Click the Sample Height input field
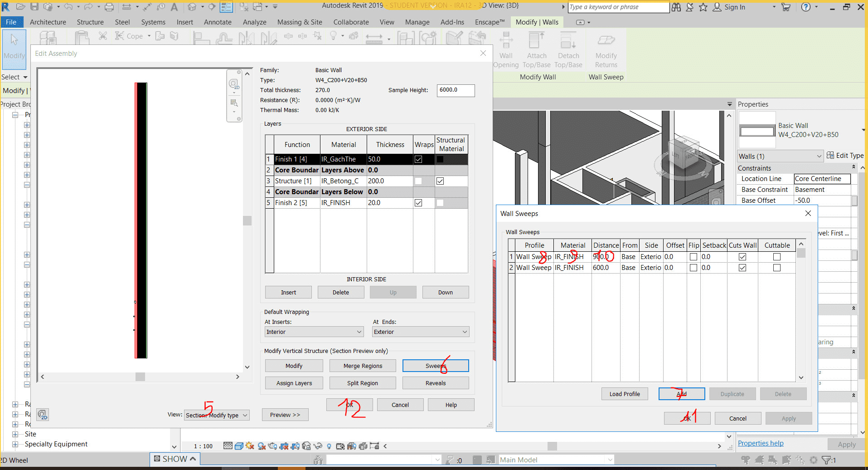The image size is (868, 470). click(456, 90)
